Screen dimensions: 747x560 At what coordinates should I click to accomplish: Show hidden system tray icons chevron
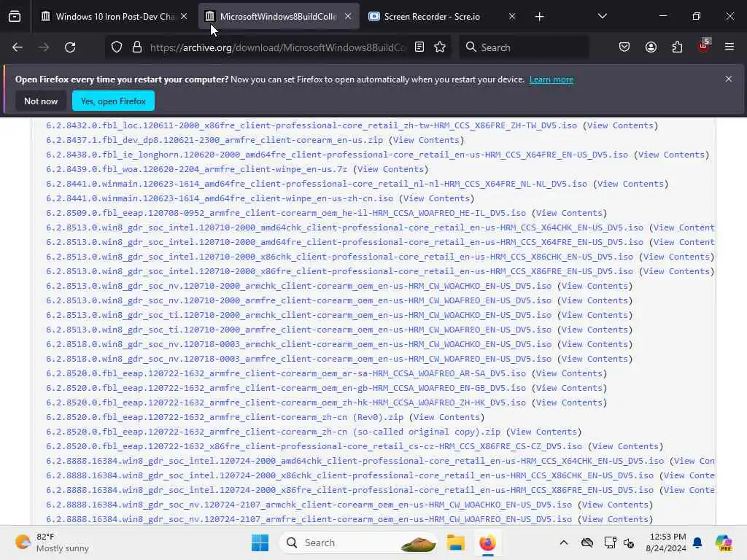coord(564,542)
